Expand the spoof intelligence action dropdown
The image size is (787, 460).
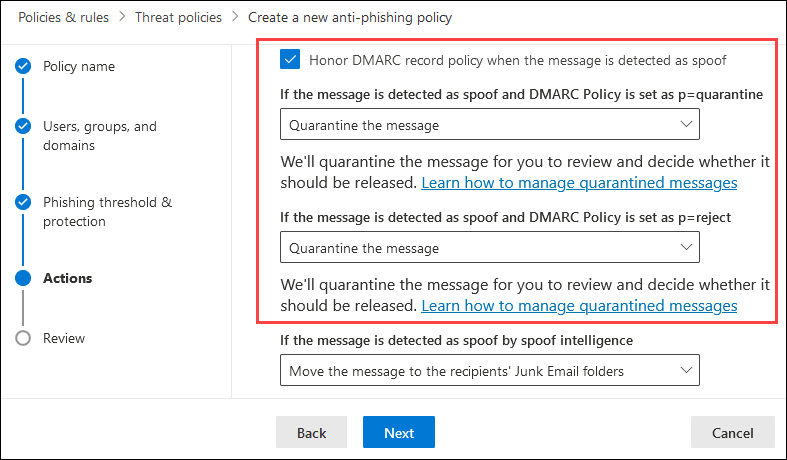pyautogui.click(x=489, y=371)
